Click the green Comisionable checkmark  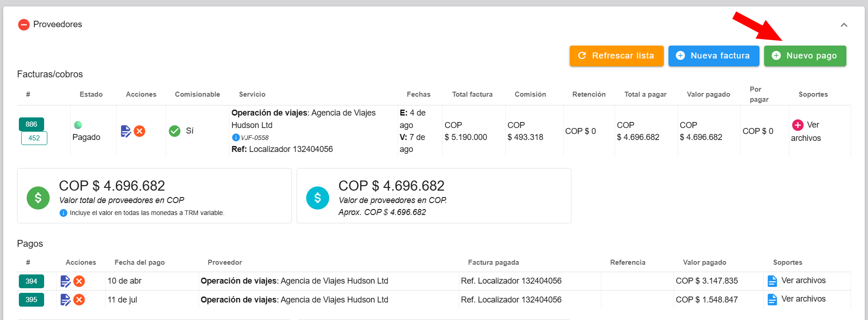click(x=175, y=131)
